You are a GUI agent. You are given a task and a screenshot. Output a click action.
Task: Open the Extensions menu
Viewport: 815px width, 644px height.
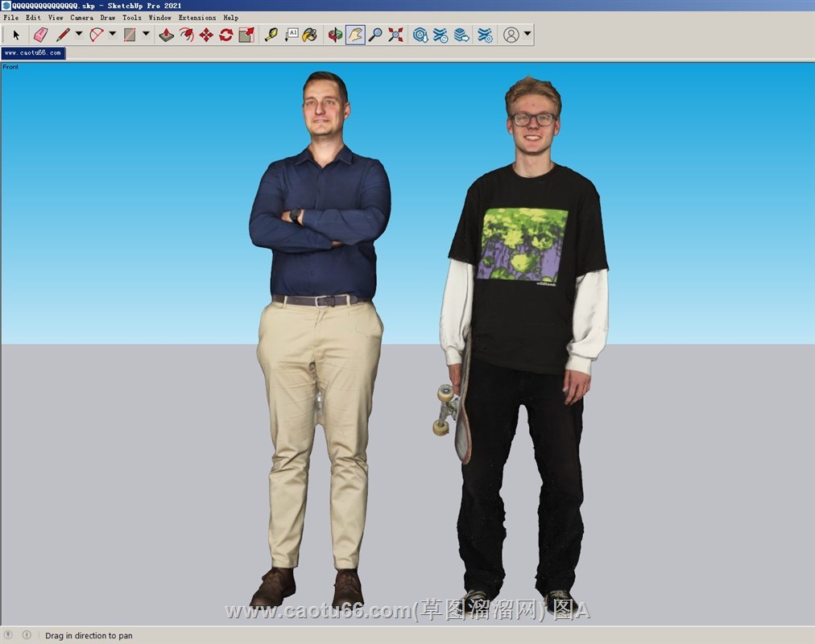[197, 18]
